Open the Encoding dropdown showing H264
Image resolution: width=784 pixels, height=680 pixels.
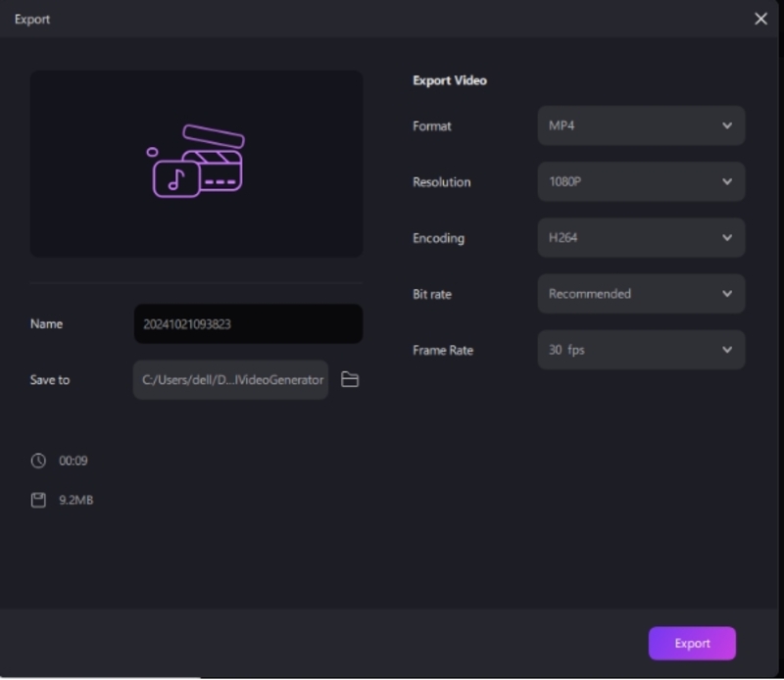641,238
